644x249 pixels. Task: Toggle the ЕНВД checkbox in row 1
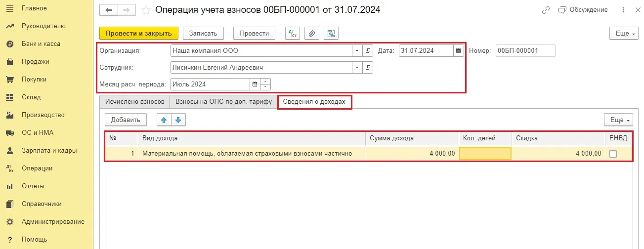[613, 154]
